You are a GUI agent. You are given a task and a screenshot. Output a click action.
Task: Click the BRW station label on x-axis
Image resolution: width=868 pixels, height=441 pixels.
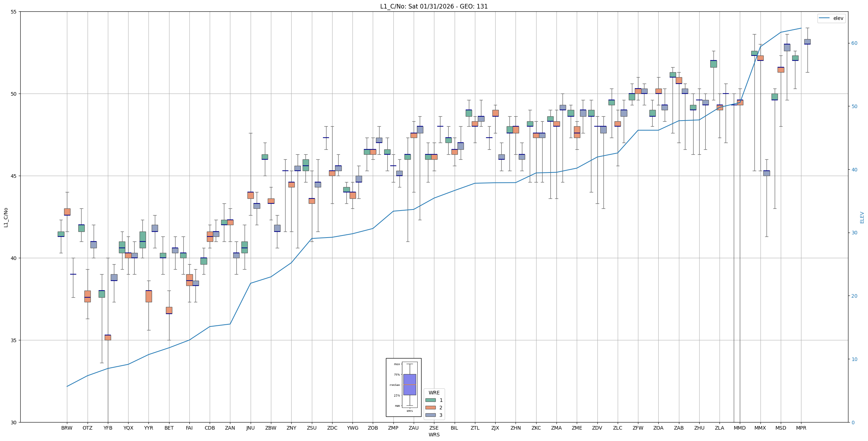67,428
